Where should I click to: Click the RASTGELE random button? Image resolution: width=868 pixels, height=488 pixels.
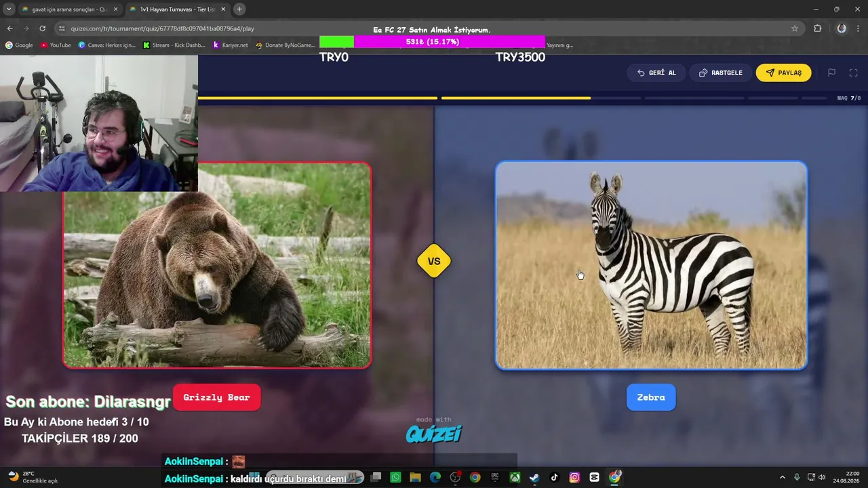pos(720,73)
